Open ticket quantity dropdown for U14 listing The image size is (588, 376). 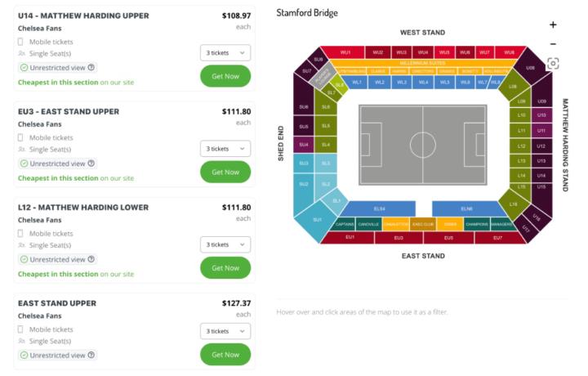point(225,52)
